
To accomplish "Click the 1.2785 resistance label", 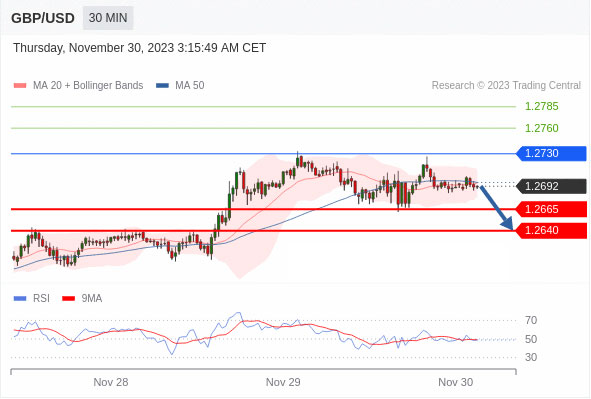I will [542, 106].
